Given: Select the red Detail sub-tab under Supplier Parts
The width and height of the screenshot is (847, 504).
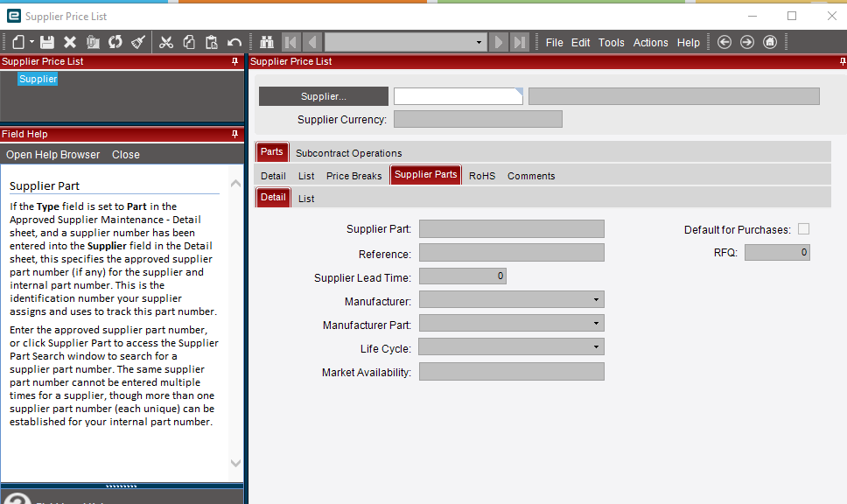Looking at the screenshot, I should tap(273, 197).
